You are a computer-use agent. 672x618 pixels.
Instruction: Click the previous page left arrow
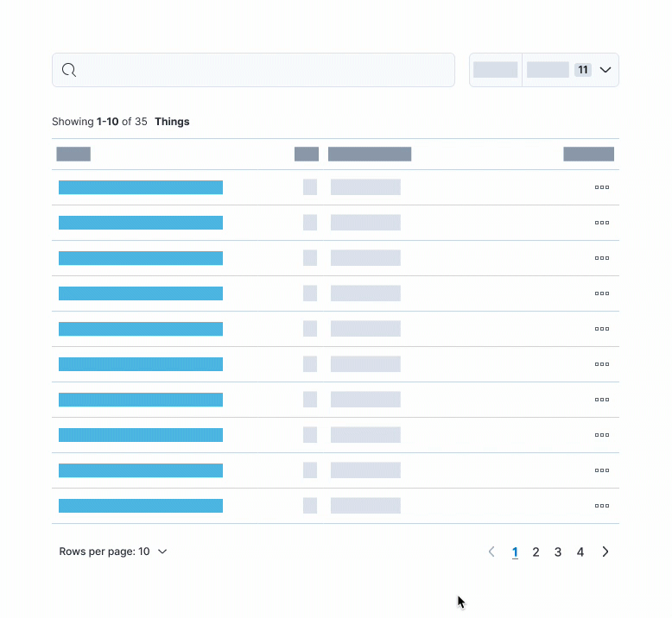pyautogui.click(x=491, y=552)
